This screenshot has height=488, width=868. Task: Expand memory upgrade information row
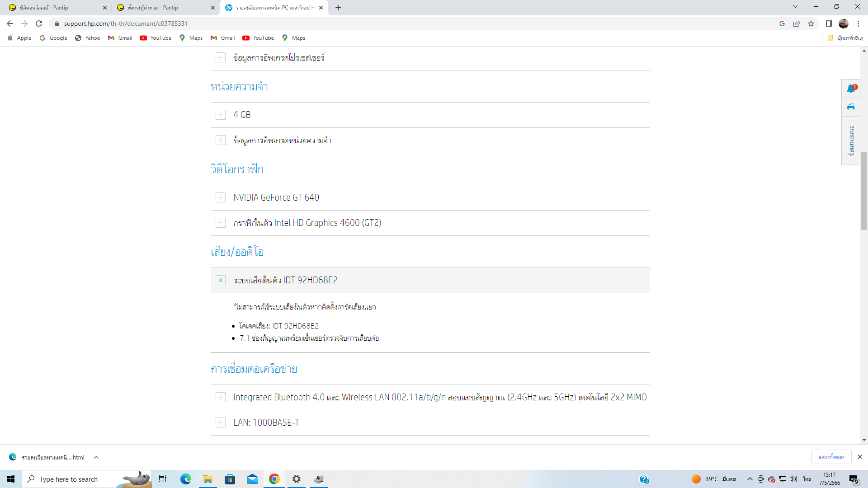(x=430, y=141)
